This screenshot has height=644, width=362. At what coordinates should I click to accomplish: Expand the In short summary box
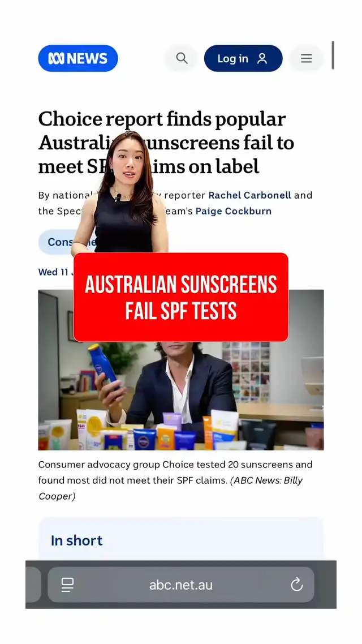pos(181,540)
